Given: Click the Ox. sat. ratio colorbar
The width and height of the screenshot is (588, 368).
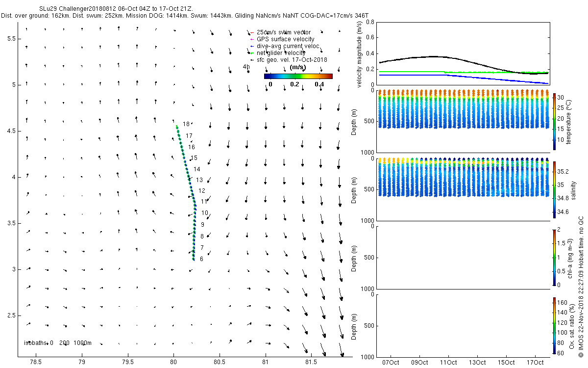Looking at the screenshot, I should click(x=555, y=325).
